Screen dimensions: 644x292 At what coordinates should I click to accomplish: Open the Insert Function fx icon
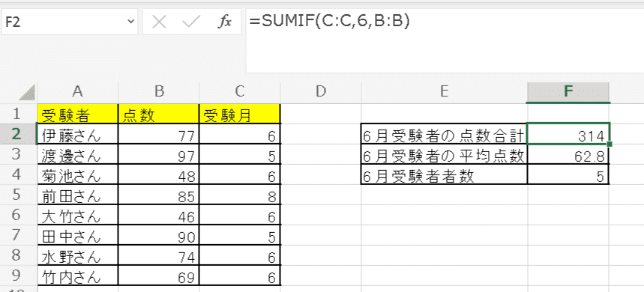(x=224, y=22)
